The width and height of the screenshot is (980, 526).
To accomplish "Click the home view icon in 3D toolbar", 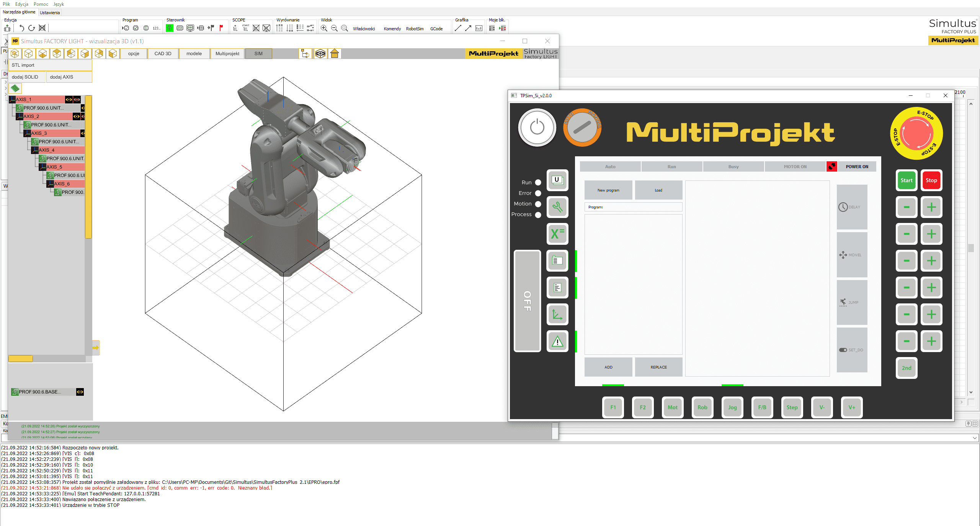I will [335, 54].
